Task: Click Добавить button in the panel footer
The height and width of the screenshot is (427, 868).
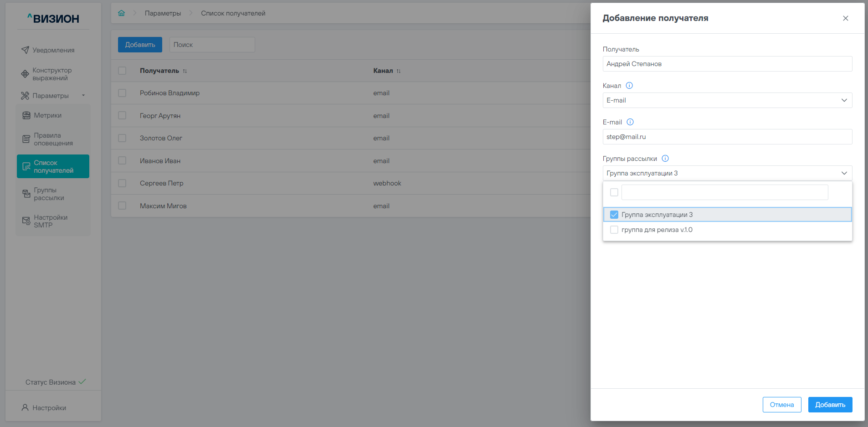Action: pyautogui.click(x=830, y=405)
